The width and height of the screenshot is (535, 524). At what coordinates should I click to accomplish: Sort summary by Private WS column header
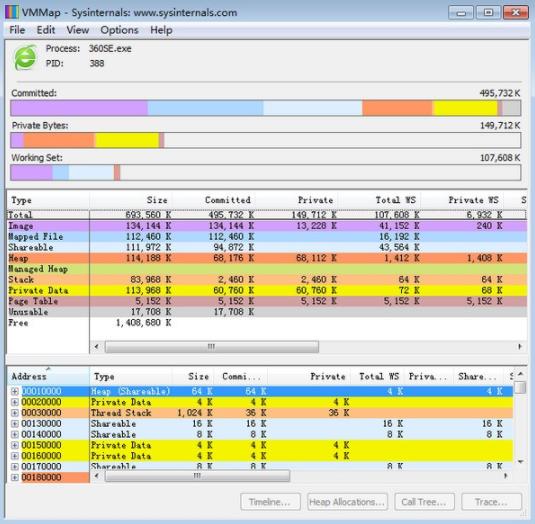[x=462, y=200]
